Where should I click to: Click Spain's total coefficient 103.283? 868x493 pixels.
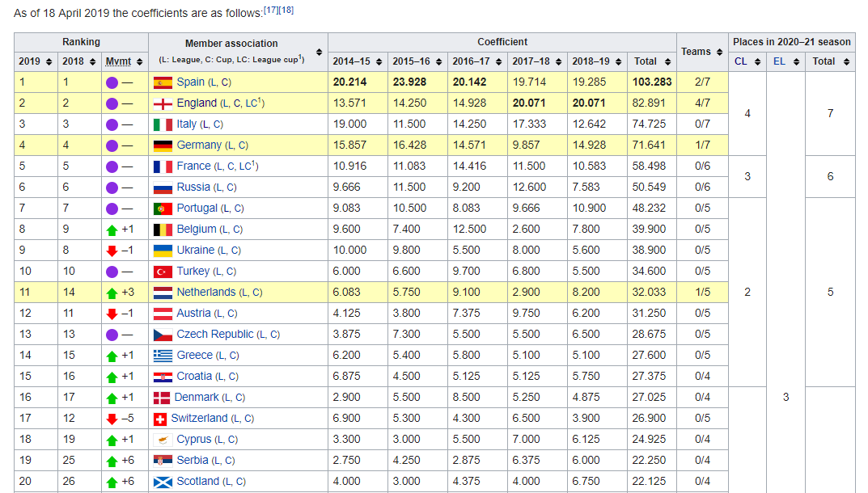pos(652,82)
